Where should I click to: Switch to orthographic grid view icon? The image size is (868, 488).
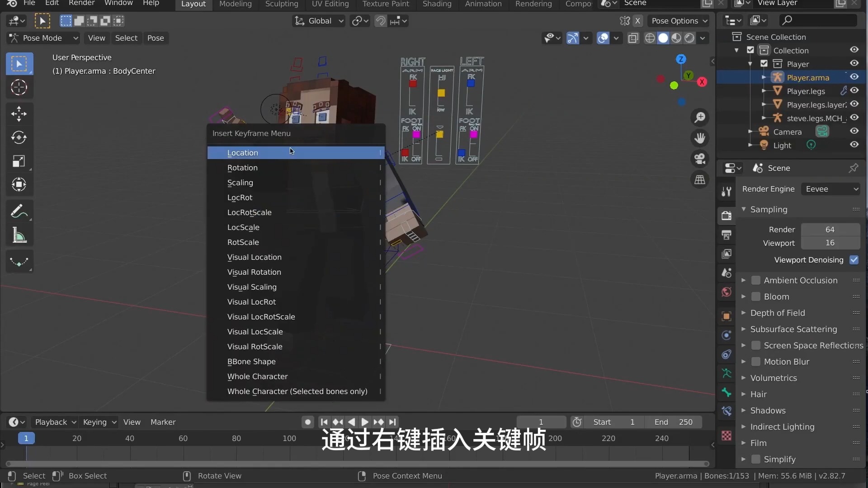pos(700,180)
